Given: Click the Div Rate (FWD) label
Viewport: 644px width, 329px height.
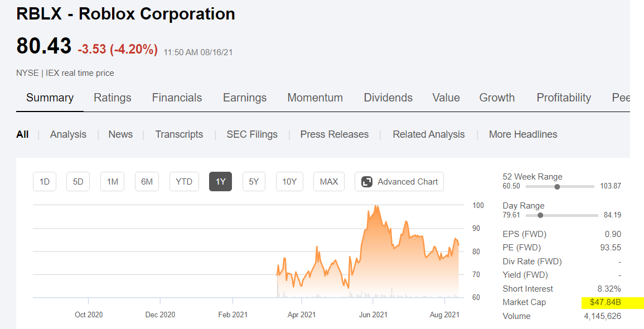Looking at the screenshot, I should click(x=532, y=261).
